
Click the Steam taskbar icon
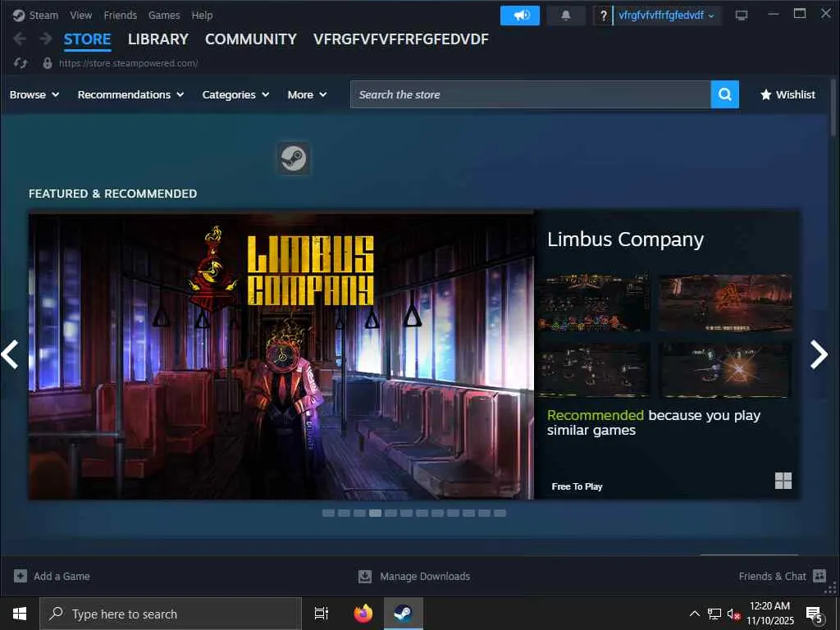(x=404, y=614)
